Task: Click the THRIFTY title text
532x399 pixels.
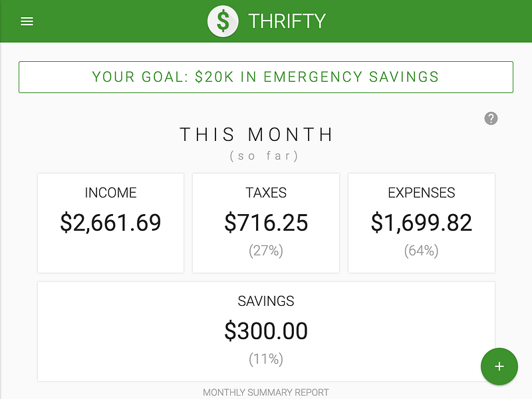Action: [x=286, y=21]
